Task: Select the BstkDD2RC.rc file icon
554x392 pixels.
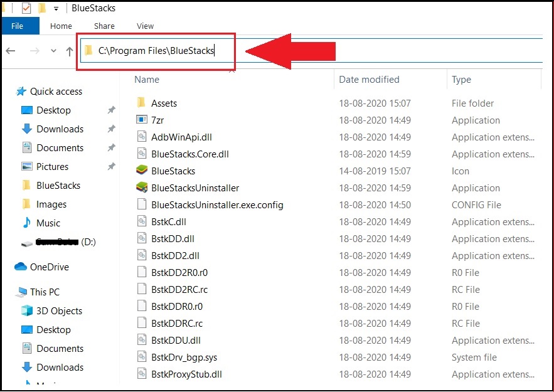Action: coord(142,289)
